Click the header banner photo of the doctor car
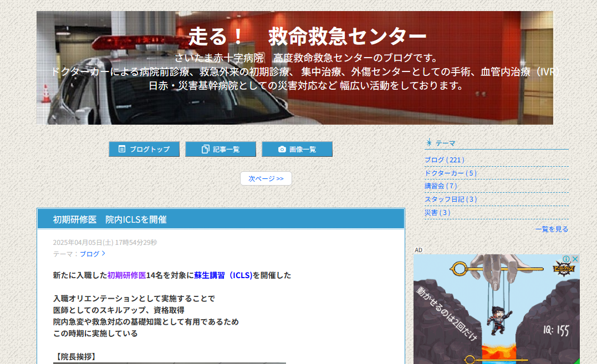The height and width of the screenshot is (364, 597). tap(295, 68)
